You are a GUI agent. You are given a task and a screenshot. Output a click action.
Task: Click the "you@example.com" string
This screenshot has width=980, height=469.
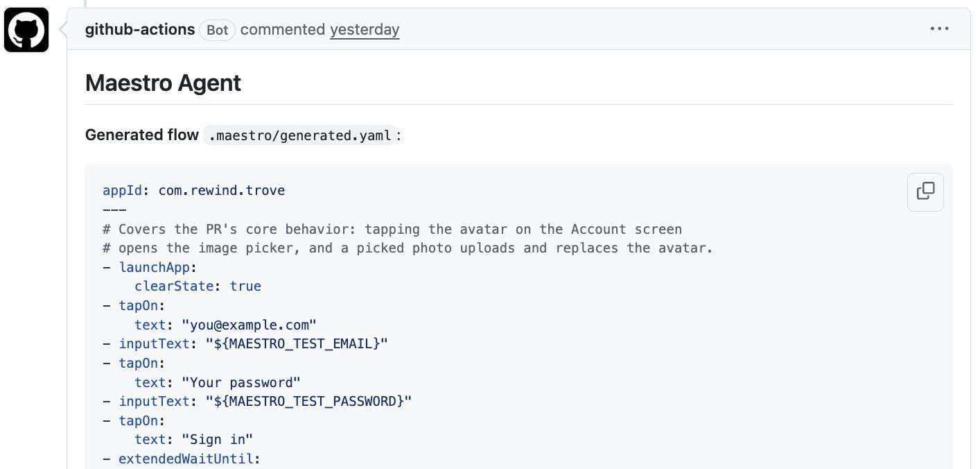click(x=250, y=325)
